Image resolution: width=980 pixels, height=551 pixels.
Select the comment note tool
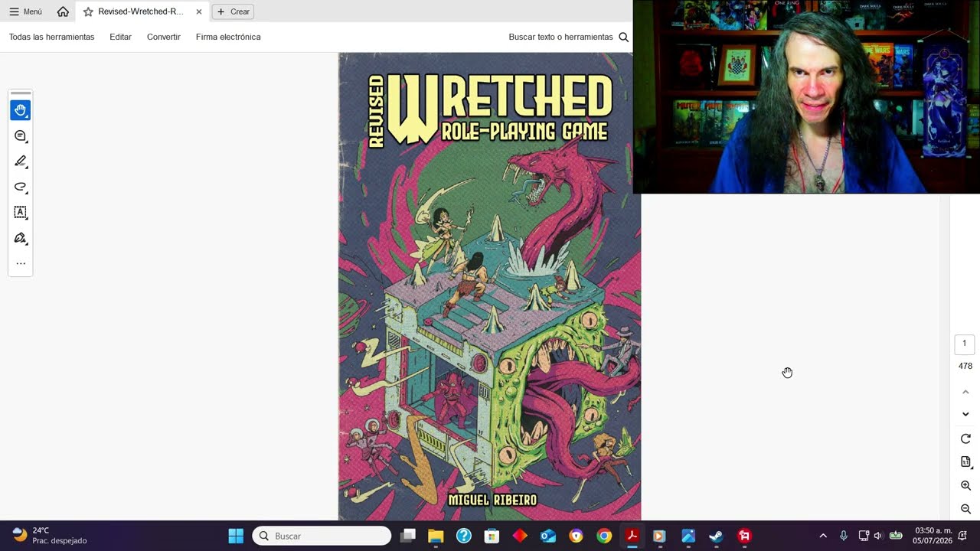coord(21,135)
